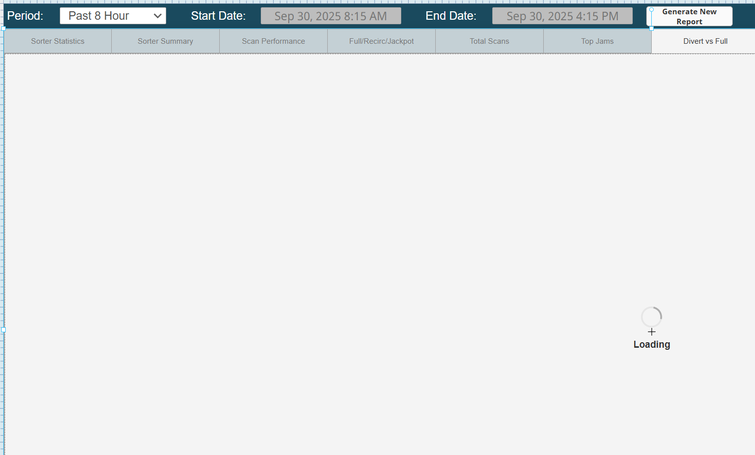Open the Sorter Summary tab
Screen dimensions: 755x455
pos(165,41)
